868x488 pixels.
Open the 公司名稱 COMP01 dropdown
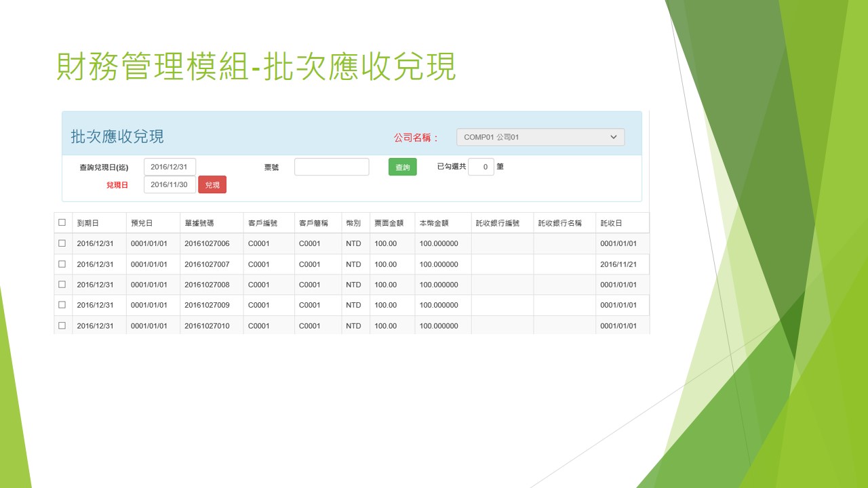(x=540, y=137)
